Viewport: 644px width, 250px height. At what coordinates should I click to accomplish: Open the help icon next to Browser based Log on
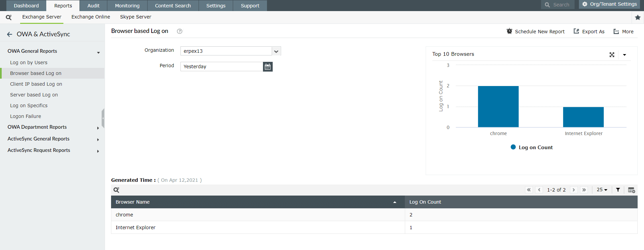(x=179, y=31)
